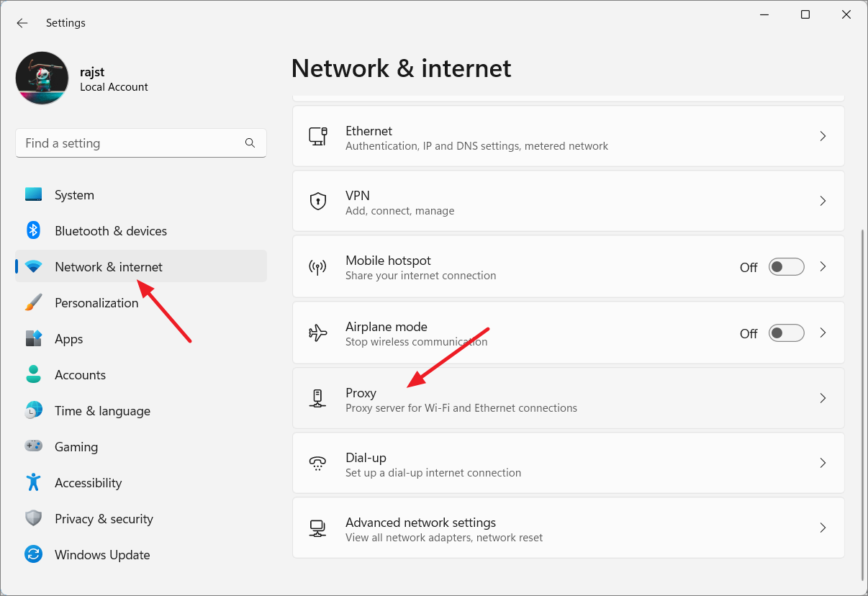Click the Wi-Fi icon next to Network & internet
868x596 pixels.
tap(33, 267)
